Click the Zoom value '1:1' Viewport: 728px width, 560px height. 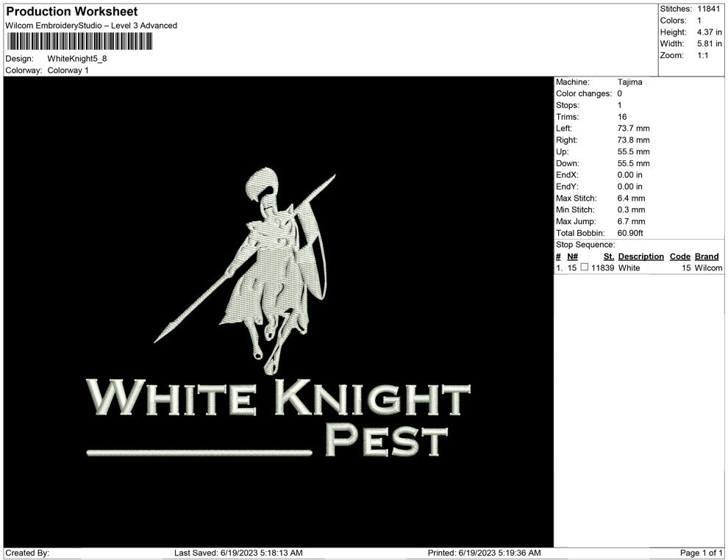click(702, 55)
